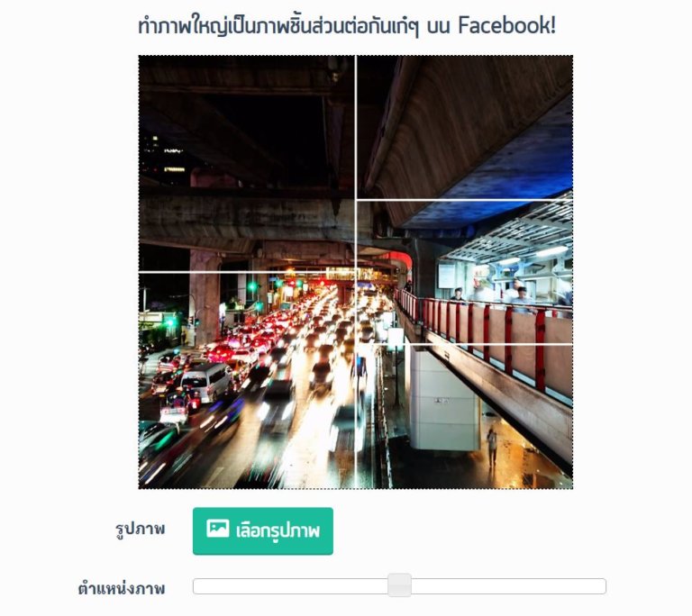Click the upper horizontal divider on the right side
The image size is (692, 616).
[x=465, y=200]
